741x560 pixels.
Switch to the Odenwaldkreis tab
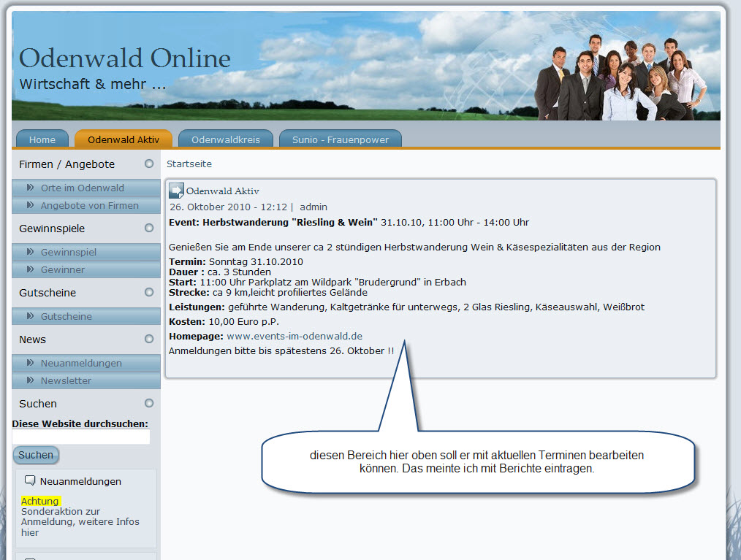pyautogui.click(x=225, y=139)
